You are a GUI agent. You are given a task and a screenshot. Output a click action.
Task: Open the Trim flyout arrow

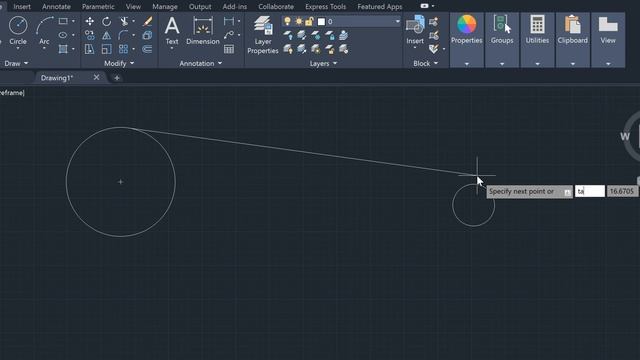pyautogui.click(x=133, y=21)
